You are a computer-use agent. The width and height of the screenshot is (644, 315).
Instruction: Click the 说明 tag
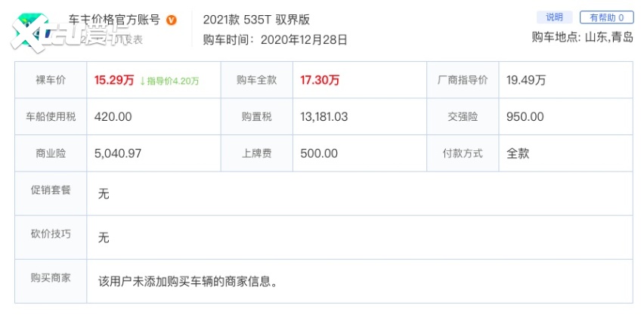(x=554, y=17)
